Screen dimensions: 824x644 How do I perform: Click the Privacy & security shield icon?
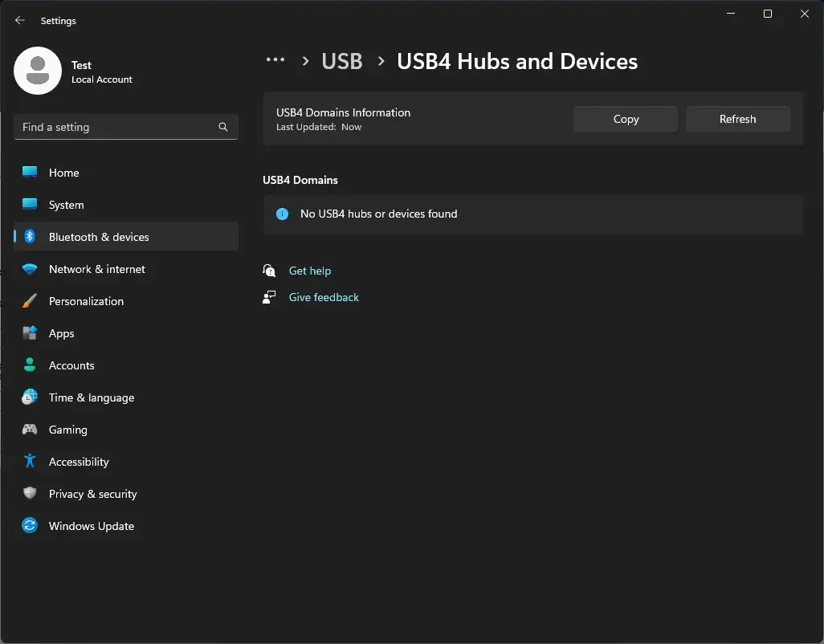coord(29,494)
